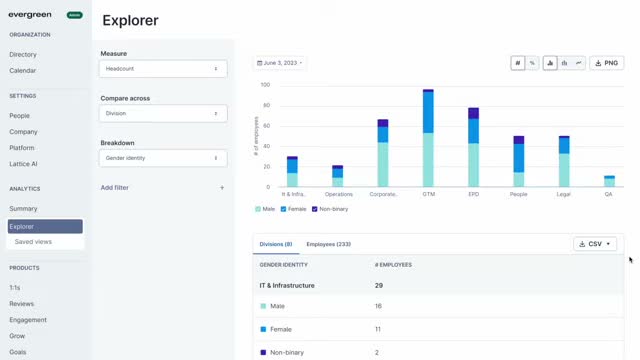The height and width of the screenshot is (360, 640).
Task: Toggle the Male legend checkbox
Action: pos(258,209)
